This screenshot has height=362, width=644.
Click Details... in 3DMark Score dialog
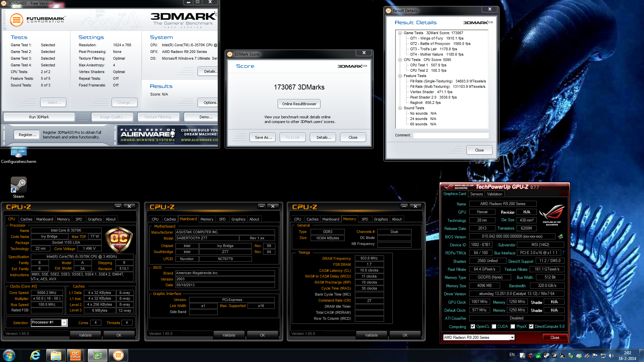pyautogui.click(x=323, y=137)
